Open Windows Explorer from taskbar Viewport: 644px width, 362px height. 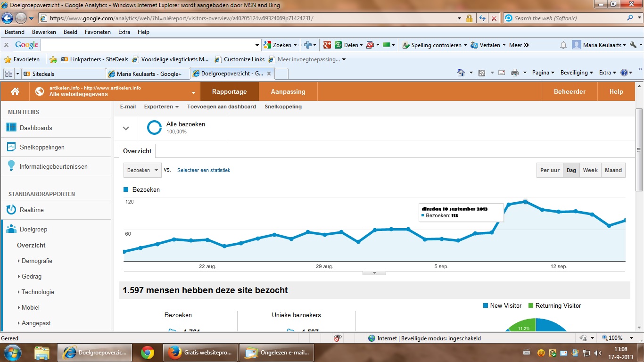(x=42, y=352)
